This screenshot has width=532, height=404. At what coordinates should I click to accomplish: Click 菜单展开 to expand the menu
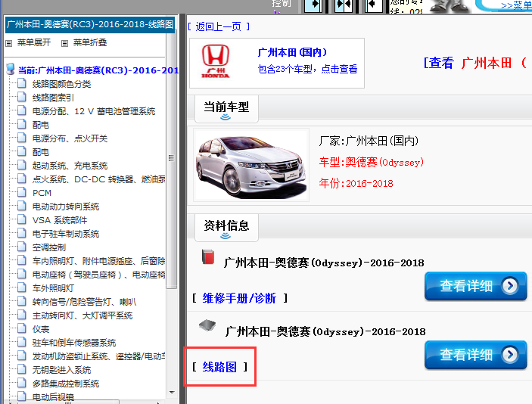point(34,42)
